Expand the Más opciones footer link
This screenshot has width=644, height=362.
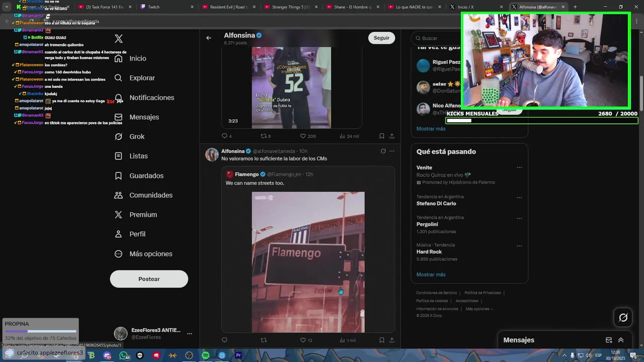pyautogui.click(x=479, y=309)
